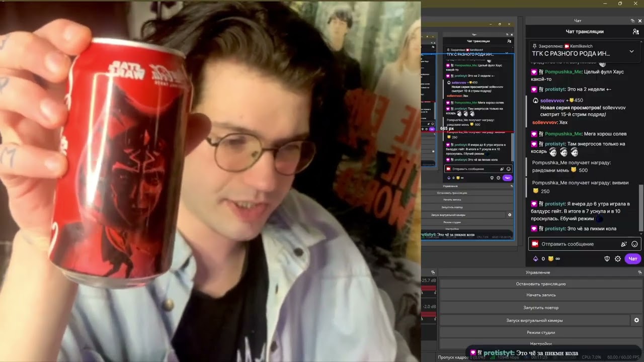This screenshot has width=644, height=362.
Task: Click the red rewards icon in message field
Action: click(535, 244)
